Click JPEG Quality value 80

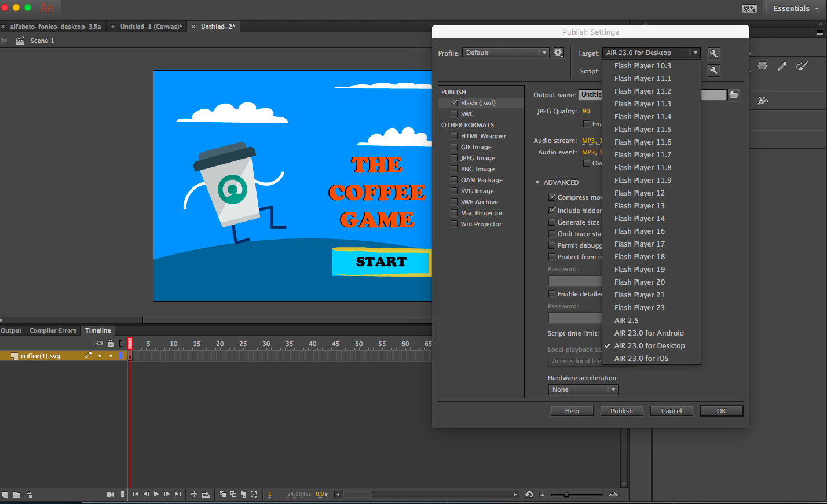(586, 111)
